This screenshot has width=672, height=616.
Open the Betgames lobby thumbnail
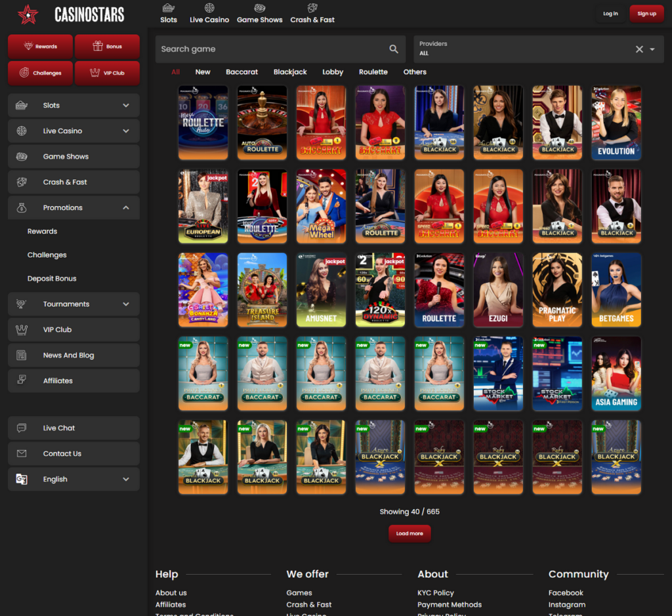(x=616, y=289)
